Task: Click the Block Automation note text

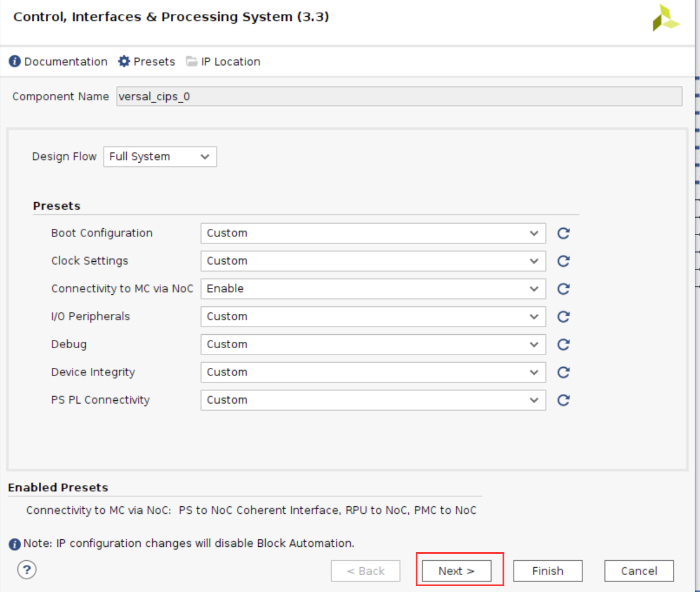Action: (189, 543)
